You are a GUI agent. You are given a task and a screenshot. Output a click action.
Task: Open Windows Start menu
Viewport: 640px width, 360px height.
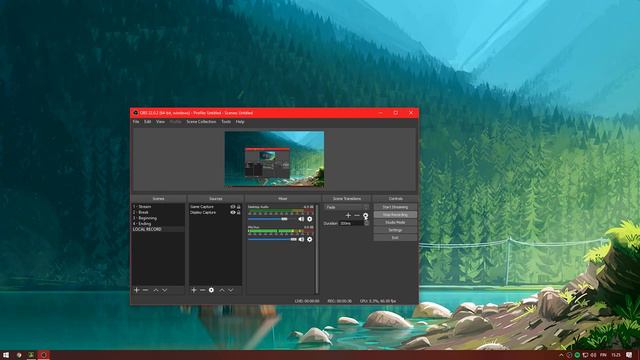point(6,355)
